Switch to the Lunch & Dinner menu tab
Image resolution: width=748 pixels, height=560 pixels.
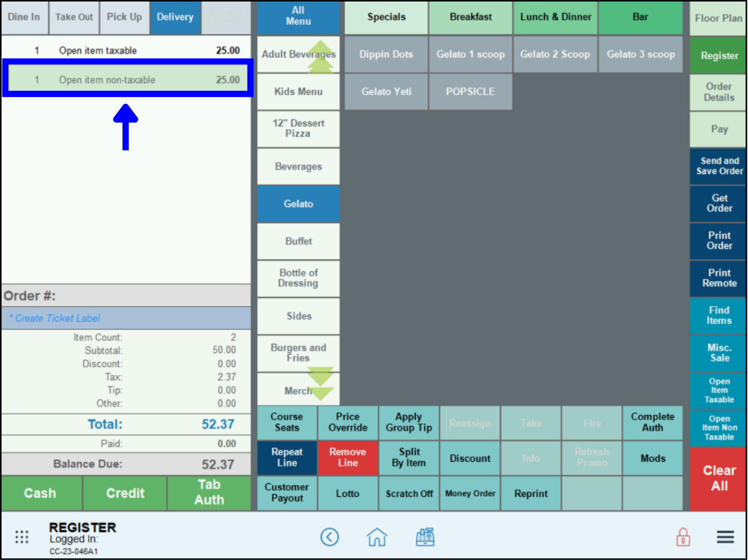coord(555,17)
